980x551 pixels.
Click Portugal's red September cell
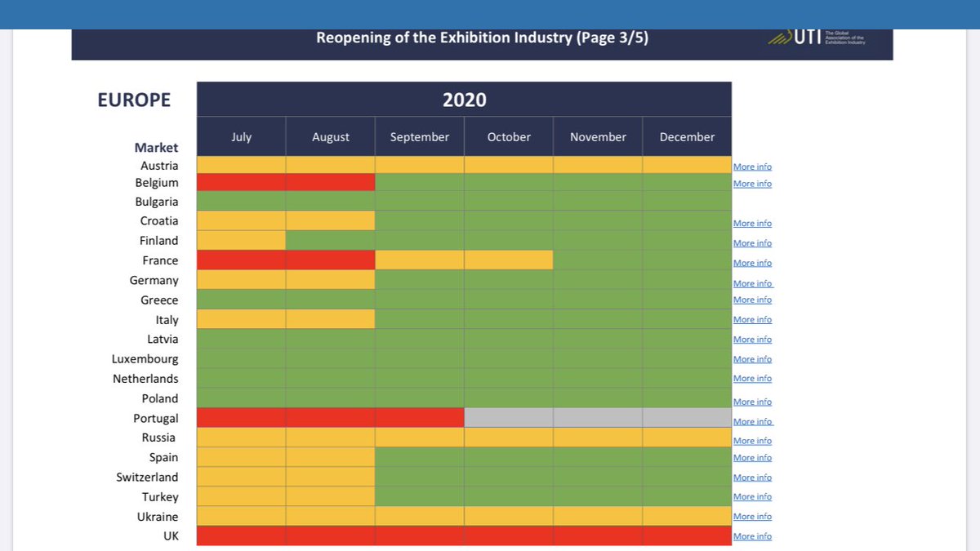pyautogui.click(x=420, y=417)
